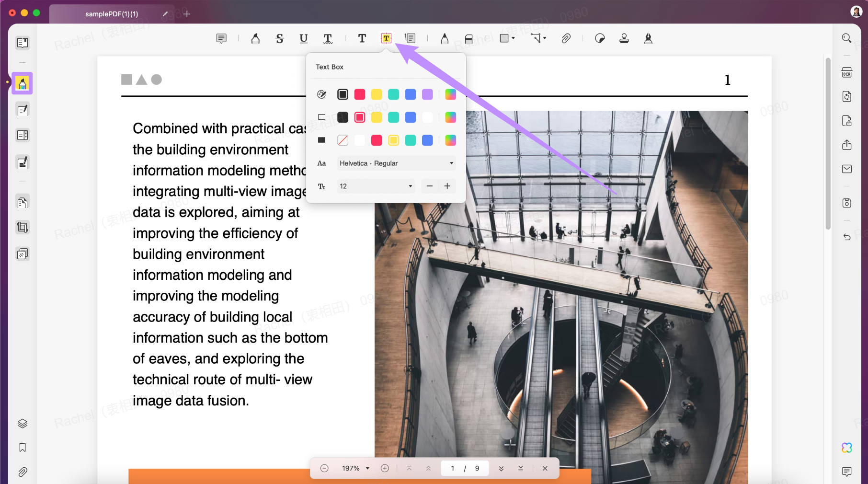Open the Crop Pages tool in sidebar
Screen dimensions: 868x484
point(23,227)
